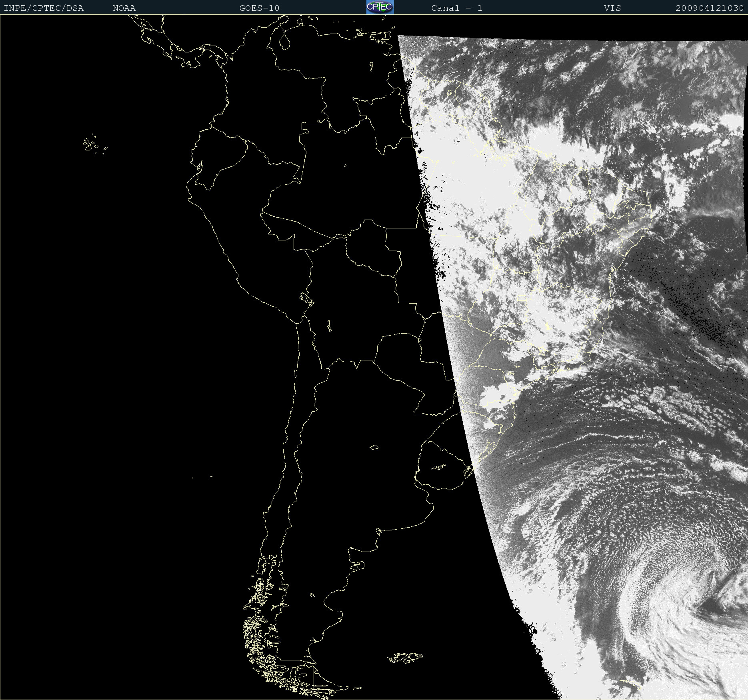
Task: Click the INPE/CPTEC/DSA header label
Action: pos(44,8)
